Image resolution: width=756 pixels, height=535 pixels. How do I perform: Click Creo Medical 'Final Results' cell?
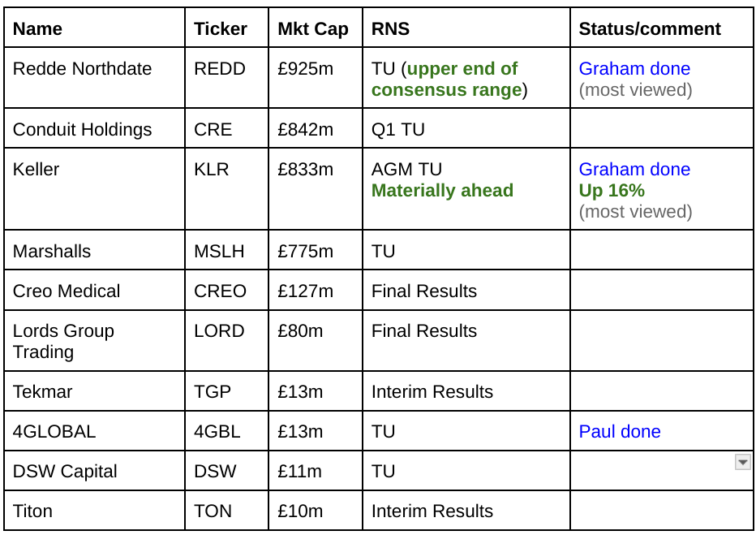pos(466,290)
